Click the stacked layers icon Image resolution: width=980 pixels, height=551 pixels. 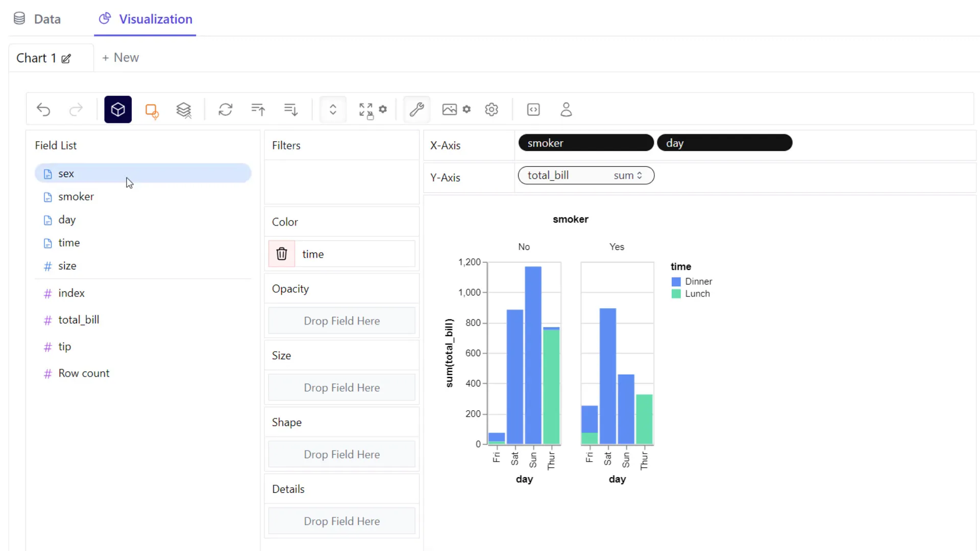coord(184,109)
